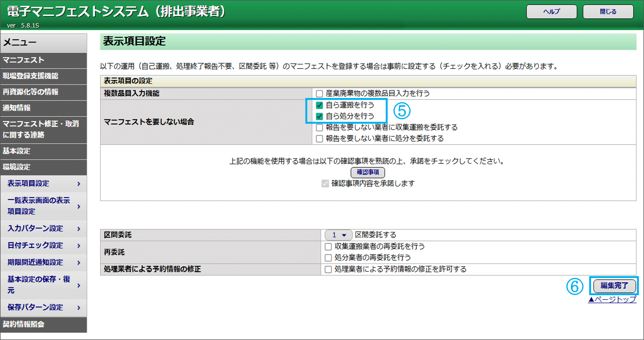The image size is (644, 340).
Task: Click chevron arrow beside 入力パターン設定
Action: pos(79,229)
